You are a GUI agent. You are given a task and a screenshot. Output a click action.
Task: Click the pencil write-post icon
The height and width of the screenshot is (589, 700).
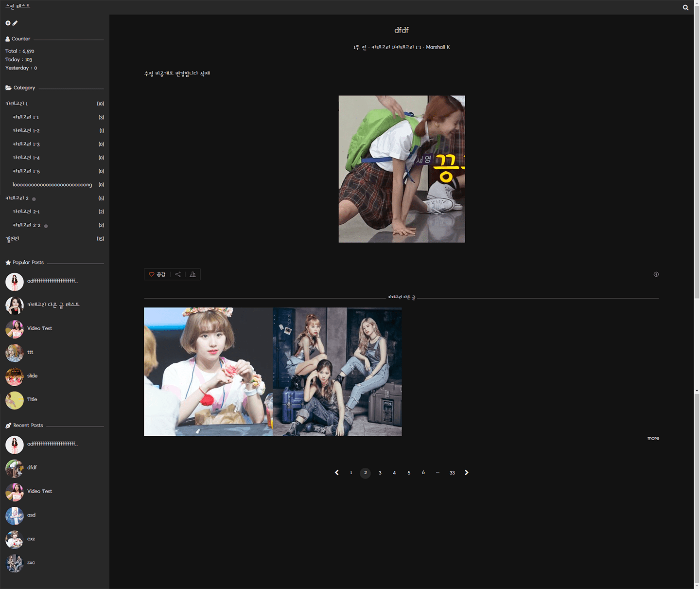pyautogui.click(x=15, y=23)
